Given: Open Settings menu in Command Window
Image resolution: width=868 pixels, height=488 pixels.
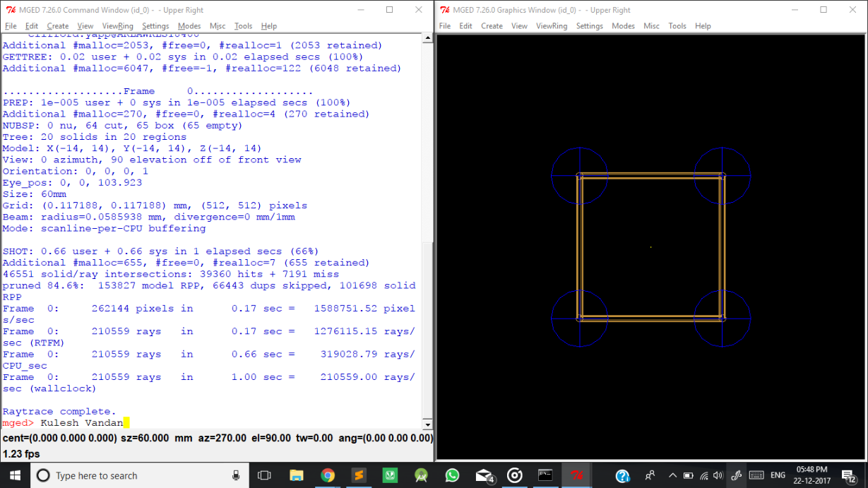Looking at the screenshot, I should (155, 26).
